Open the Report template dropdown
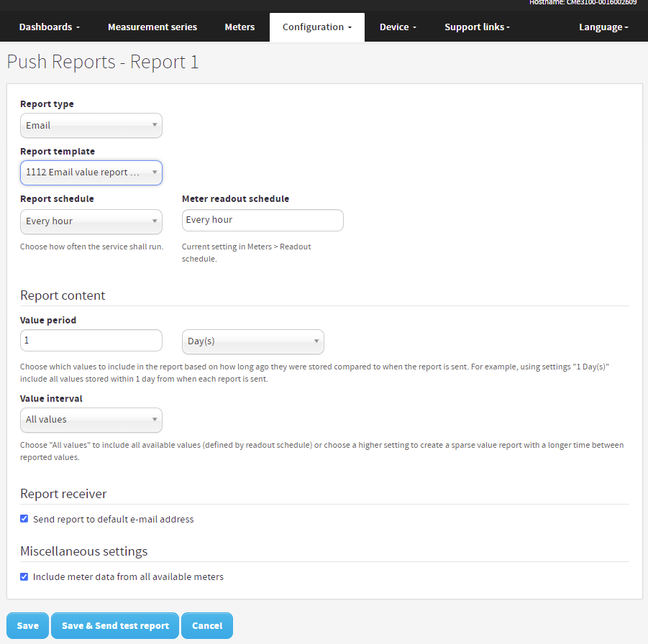Viewport: 648px width, 644px height. point(91,172)
